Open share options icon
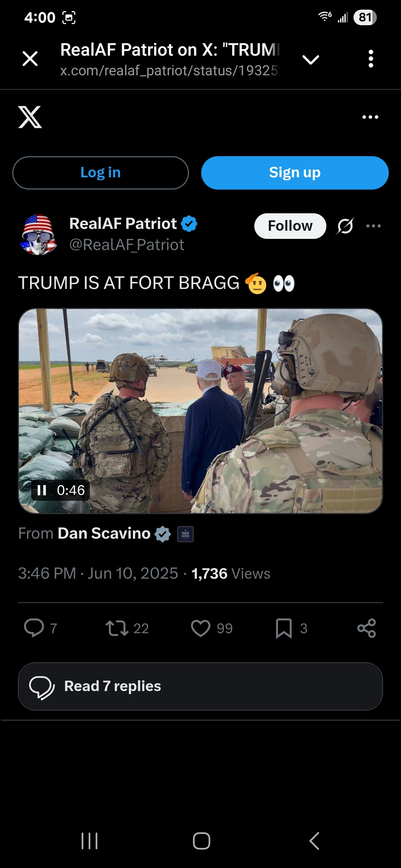Viewport: 401px width, 868px height. [366, 628]
